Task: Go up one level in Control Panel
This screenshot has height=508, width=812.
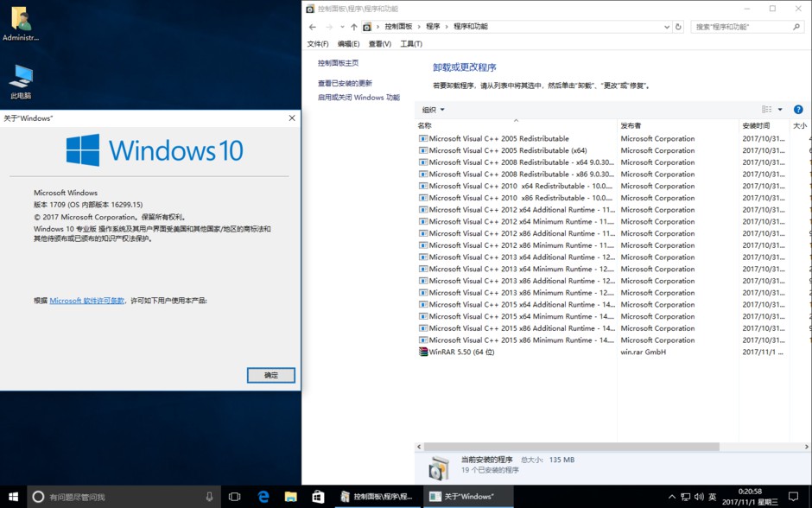Action: coord(353,27)
